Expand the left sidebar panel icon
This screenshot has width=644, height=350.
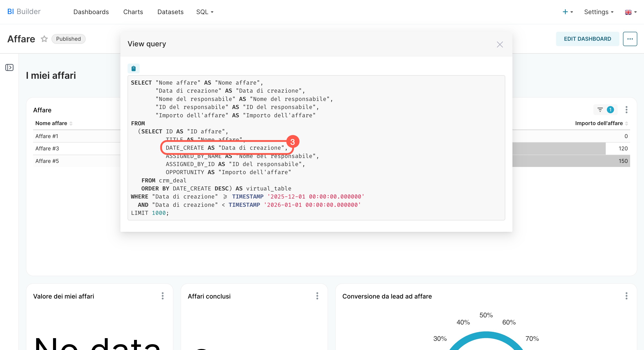pyautogui.click(x=9, y=68)
